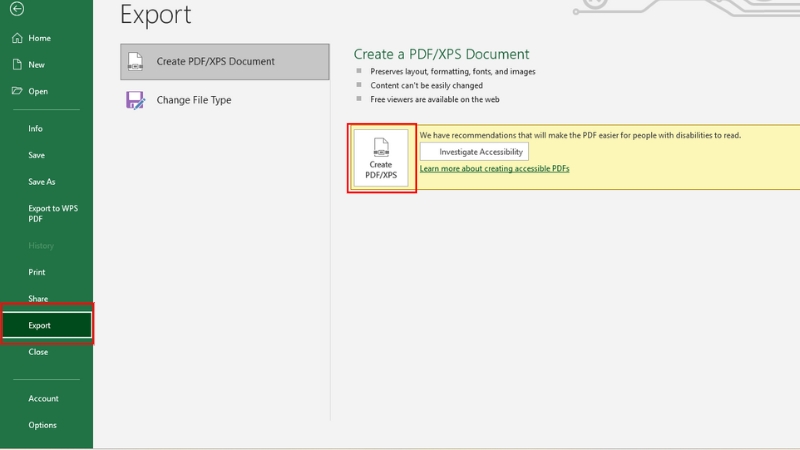Create a New workbook from sidebar
This screenshot has height=450, width=800.
tap(36, 65)
